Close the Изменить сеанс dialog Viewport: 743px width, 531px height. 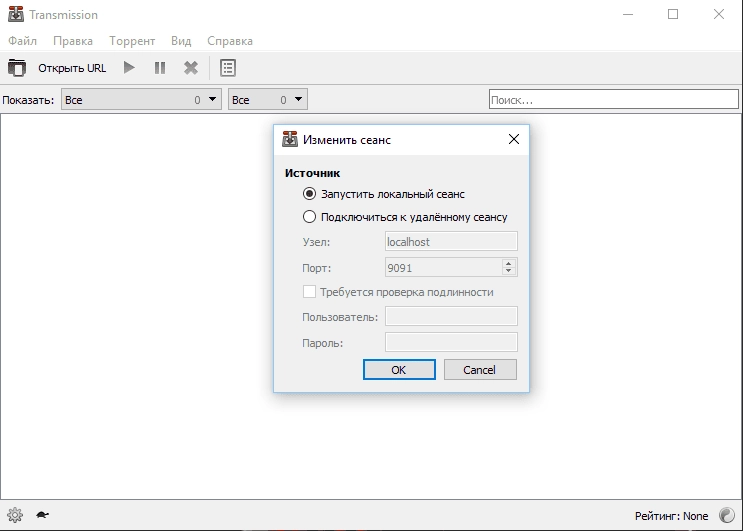[514, 139]
